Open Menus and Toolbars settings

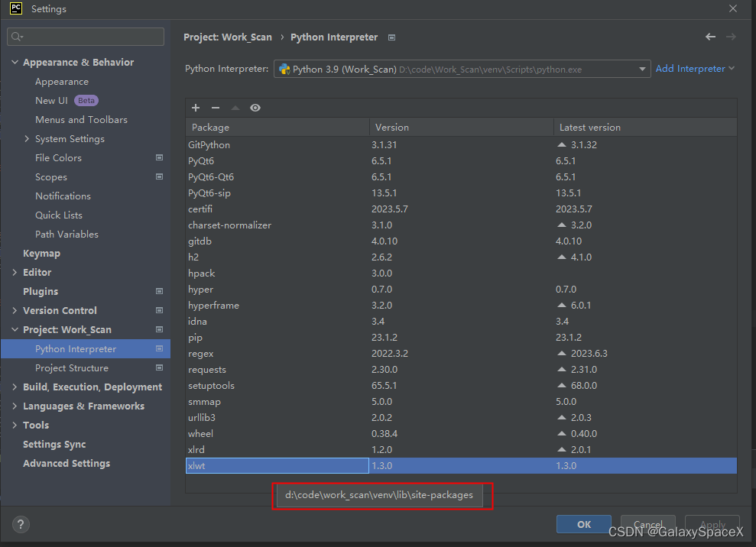coord(82,119)
